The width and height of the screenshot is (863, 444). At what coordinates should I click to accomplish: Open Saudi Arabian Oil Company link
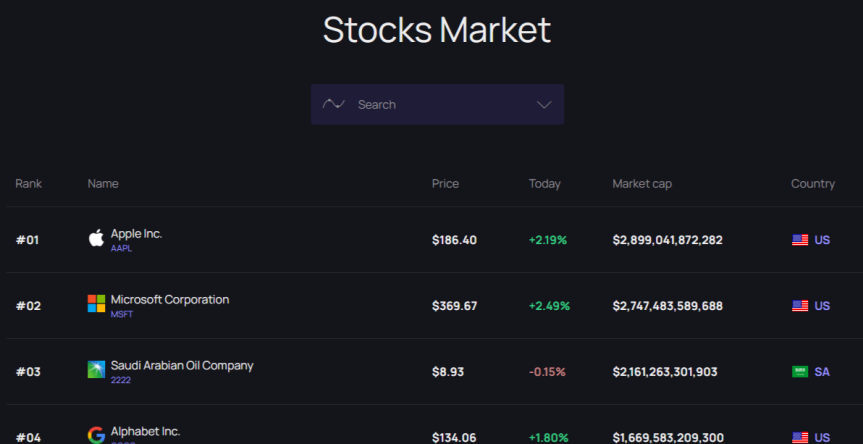tap(182, 365)
